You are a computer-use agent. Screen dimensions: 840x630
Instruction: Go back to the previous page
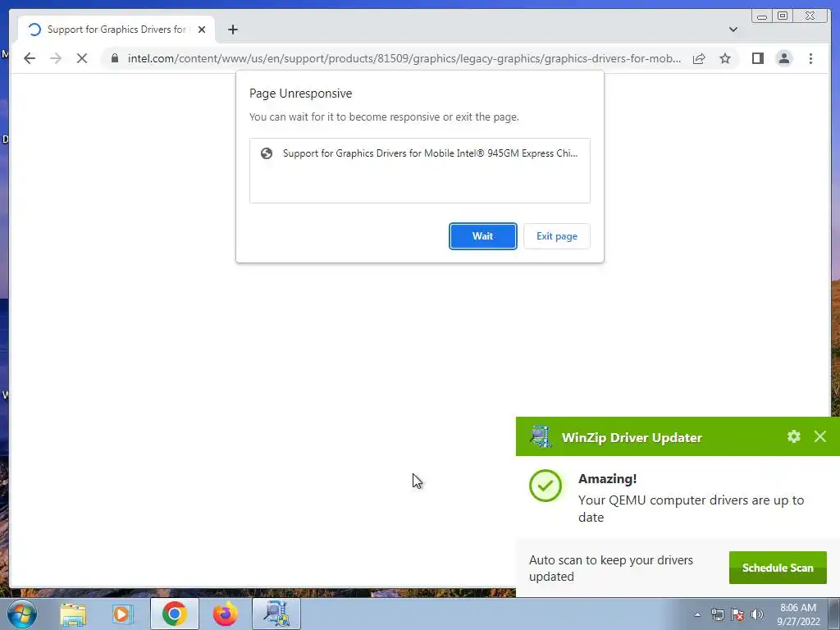pos(30,58)
